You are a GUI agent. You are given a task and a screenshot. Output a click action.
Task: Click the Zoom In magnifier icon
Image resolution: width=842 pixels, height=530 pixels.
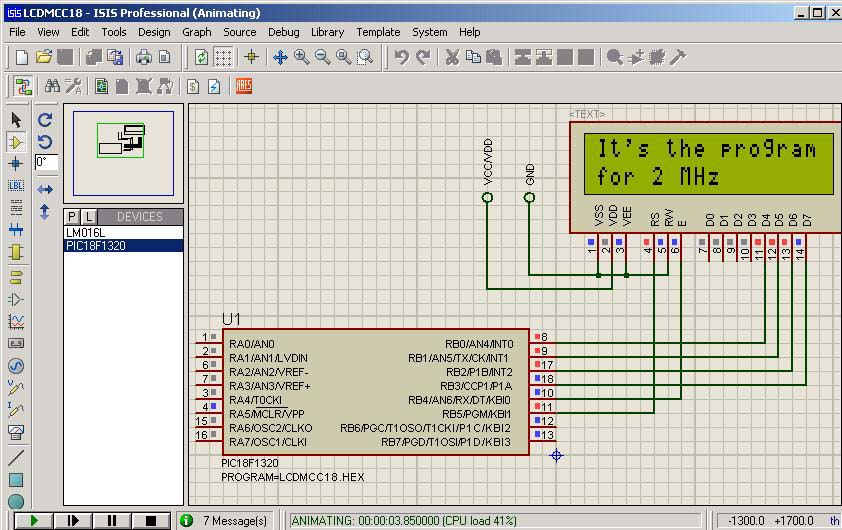pyautogui.click(x=302, y=58)
